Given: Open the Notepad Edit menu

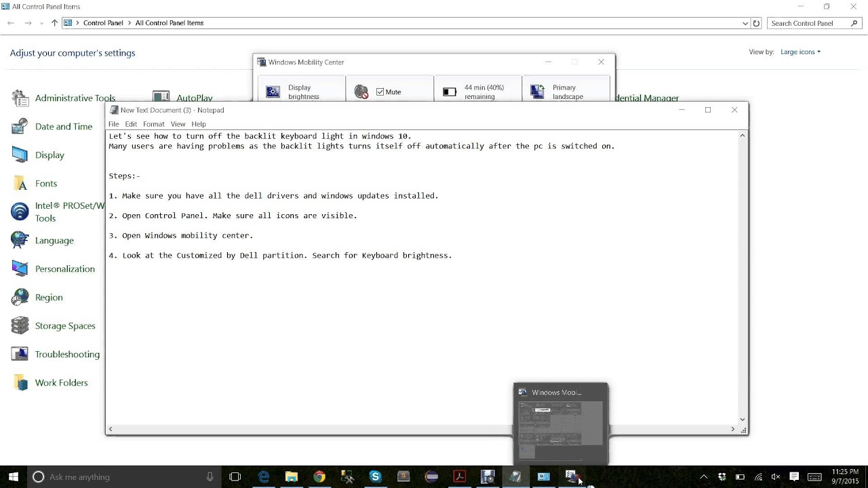Looking at the screenshot, I should [x=131, y=124].
